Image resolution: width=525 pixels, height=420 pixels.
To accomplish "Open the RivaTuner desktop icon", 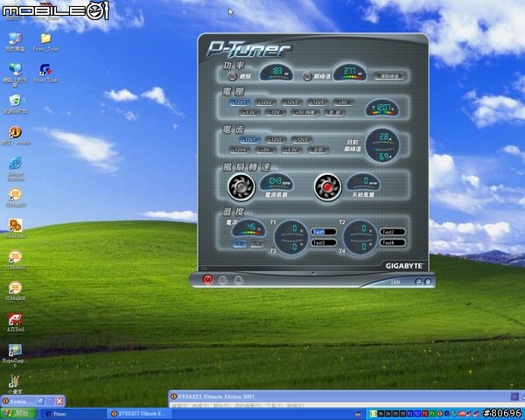I will pyautogui.click(x=15, y=228).
